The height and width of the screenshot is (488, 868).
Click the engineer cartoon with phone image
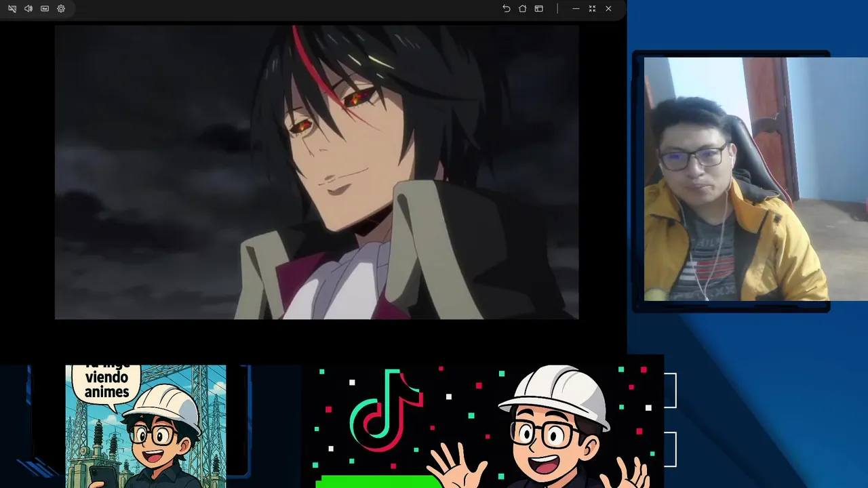pyautogui.click(x=146, y=426)
